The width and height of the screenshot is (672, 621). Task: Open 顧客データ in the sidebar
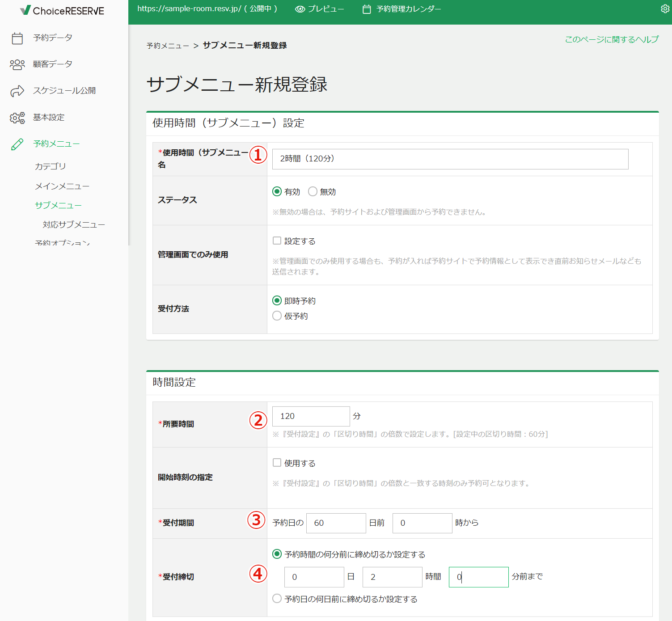click(x=52, y=64)
